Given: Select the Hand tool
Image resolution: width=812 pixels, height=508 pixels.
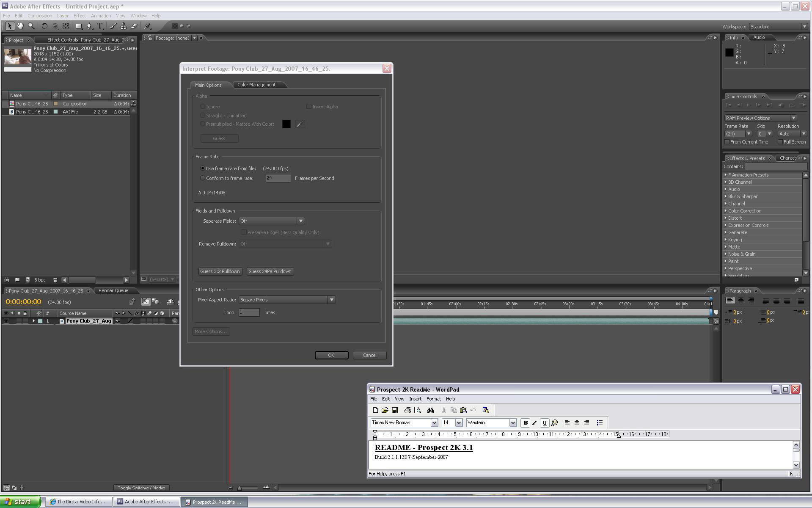Looking at the screenshot, I should click(x=20, y=26).
